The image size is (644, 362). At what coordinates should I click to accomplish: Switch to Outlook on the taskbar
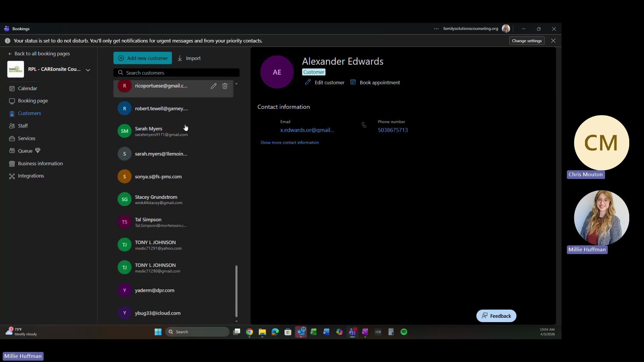[x=301, y=332]
